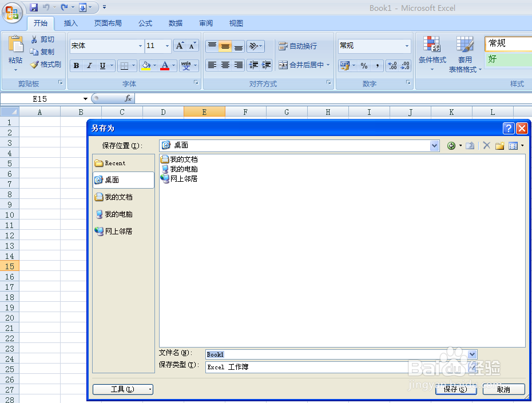Image resolution: width=532 pixels, height=403 pixels.
Task: Expand the Font group dialog launcher
Action: pyautogui.click(x=196, y=82)
